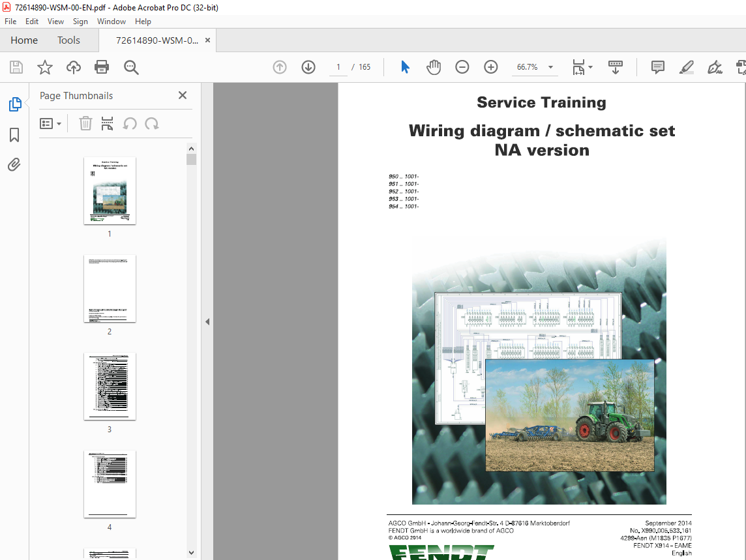Collapse the navigation pane arrow
Screen dimensions: 746x560
tap(207, 321)
